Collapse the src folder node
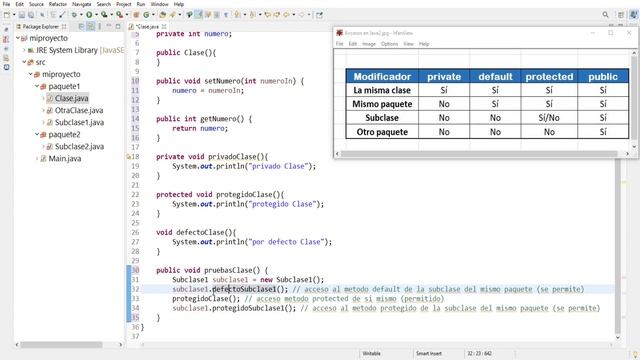The width and height of the screenshot is (640, 360). (x=24, y=62)
